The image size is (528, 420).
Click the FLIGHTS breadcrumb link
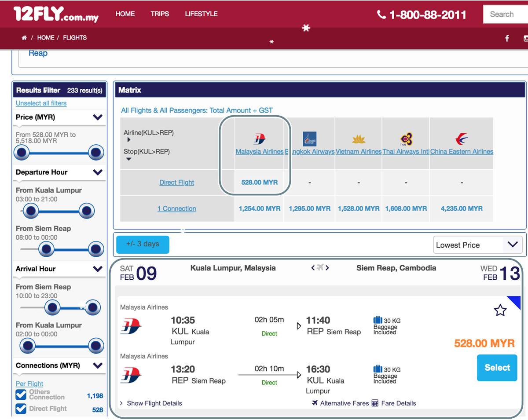75,38
